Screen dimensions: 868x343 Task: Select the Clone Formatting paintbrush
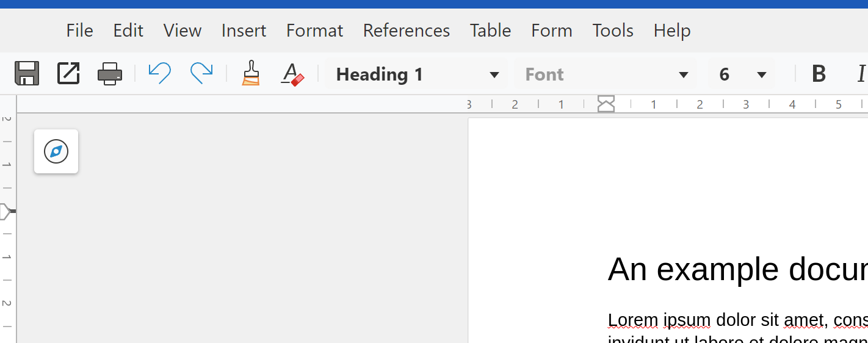click(x=251, y=74)
